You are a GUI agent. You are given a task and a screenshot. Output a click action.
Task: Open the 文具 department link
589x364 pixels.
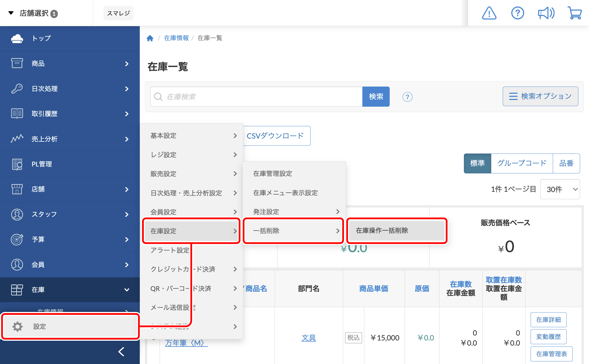(x=309, y=338)
